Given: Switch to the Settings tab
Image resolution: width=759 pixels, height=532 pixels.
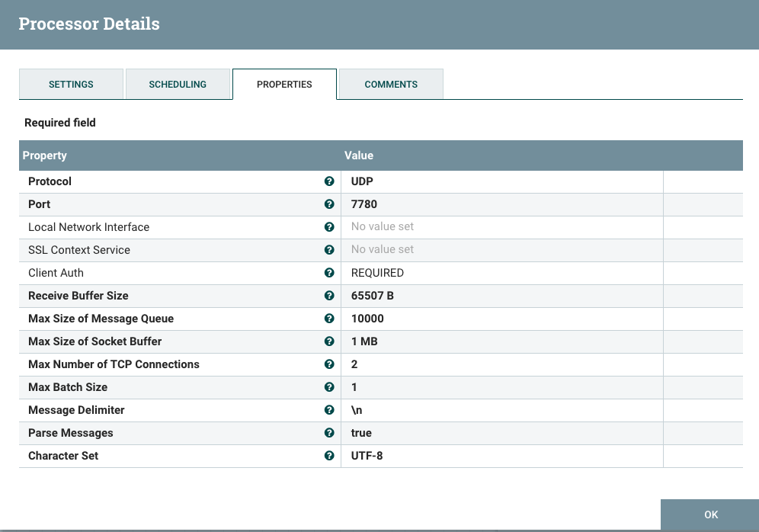Looking at the screenshot, I should (x=71, y=84).
